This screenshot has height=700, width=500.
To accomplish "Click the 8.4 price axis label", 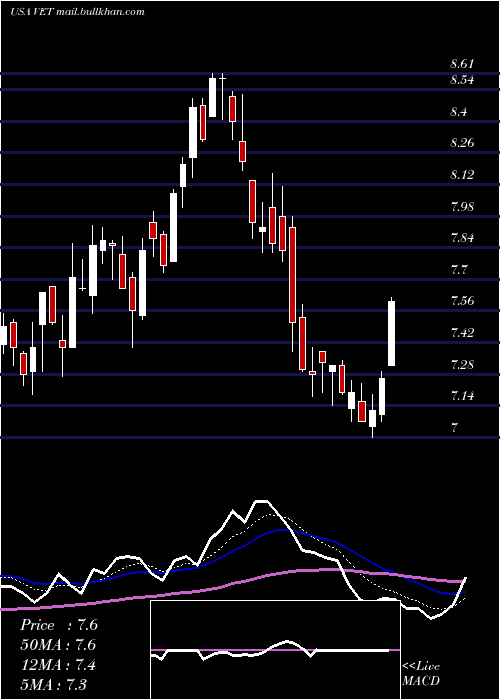I will point(459,112).
